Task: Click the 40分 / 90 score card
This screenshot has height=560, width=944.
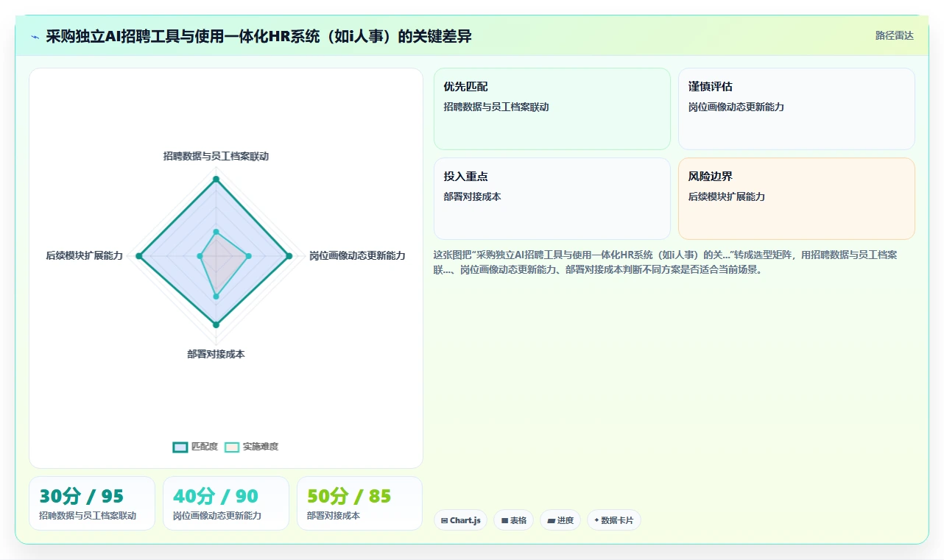Action: (x=226, y=503)
